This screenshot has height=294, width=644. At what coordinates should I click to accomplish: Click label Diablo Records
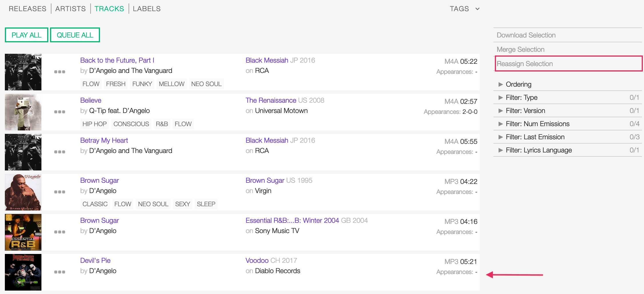point(277,271)
